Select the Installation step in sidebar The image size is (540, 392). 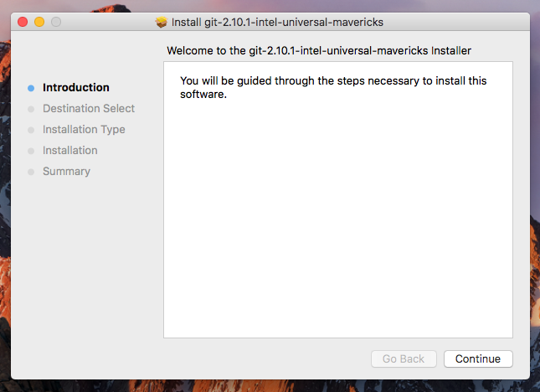pos(70,151)
